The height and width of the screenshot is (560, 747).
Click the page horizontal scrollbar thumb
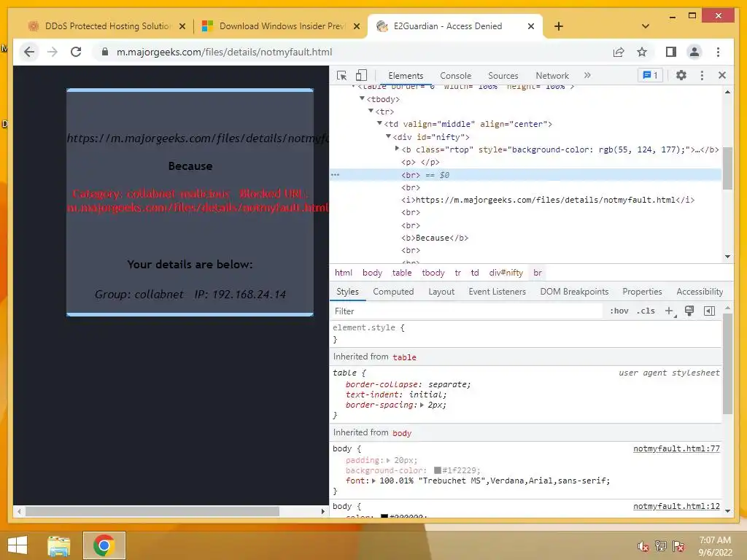point(152,511)
